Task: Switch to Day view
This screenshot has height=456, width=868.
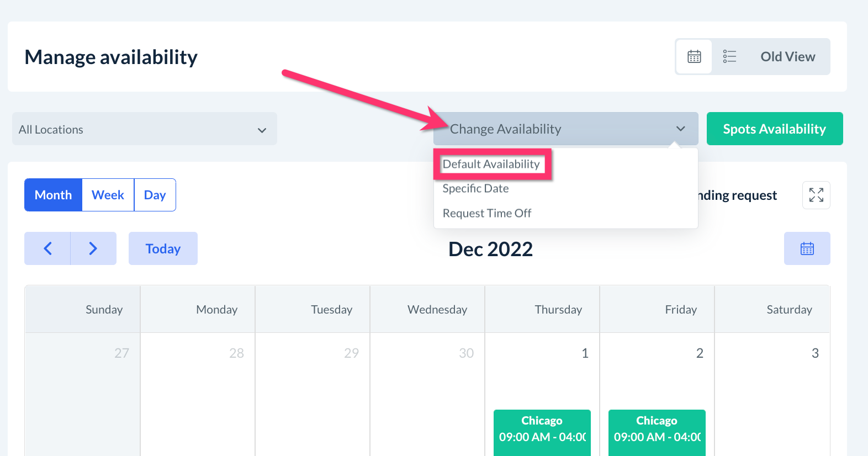Action: tap(155, 195)
